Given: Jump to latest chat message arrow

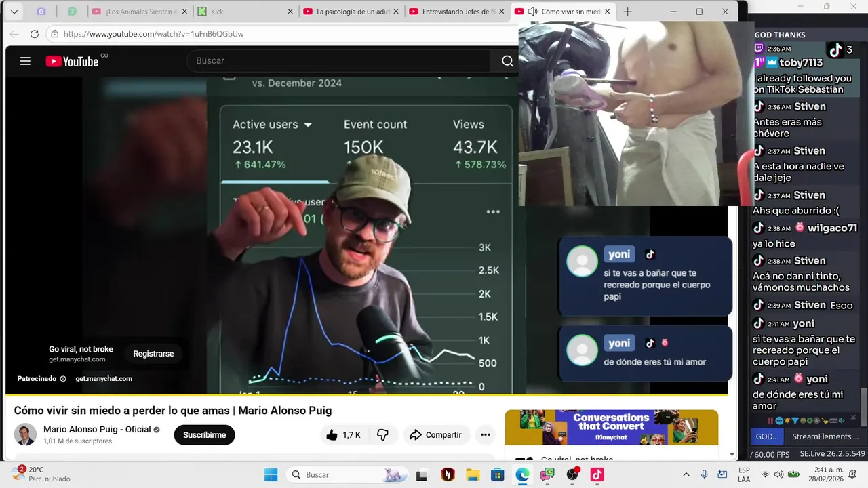Looking at the screenshot, I should point(853,417).
